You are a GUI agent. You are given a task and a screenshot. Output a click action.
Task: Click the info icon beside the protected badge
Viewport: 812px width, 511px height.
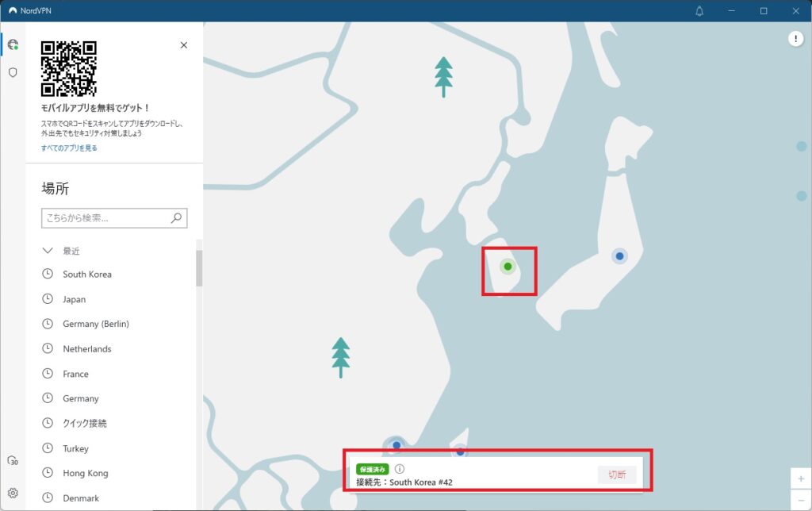pos(400,469)
